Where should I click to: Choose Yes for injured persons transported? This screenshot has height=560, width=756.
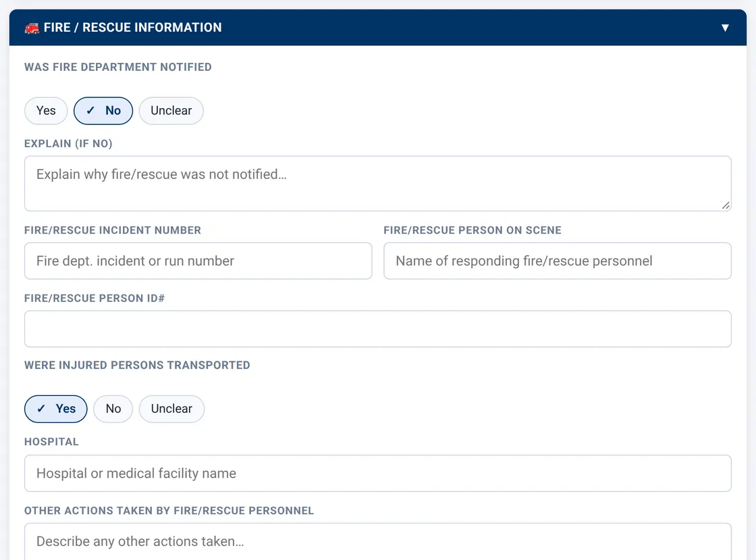coord(56,409)
